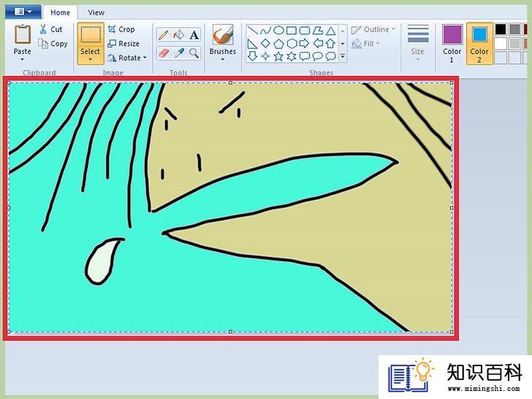Expand the Rotate dropdown
The width and height of the screenshot is (532, 399).
pos(145,58)
